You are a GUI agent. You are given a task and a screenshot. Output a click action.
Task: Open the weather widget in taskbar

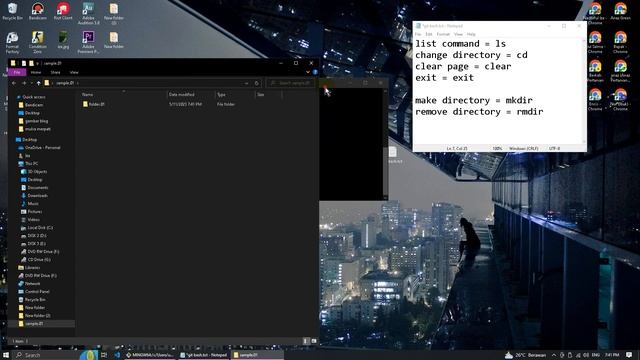[x=525, y=355]
